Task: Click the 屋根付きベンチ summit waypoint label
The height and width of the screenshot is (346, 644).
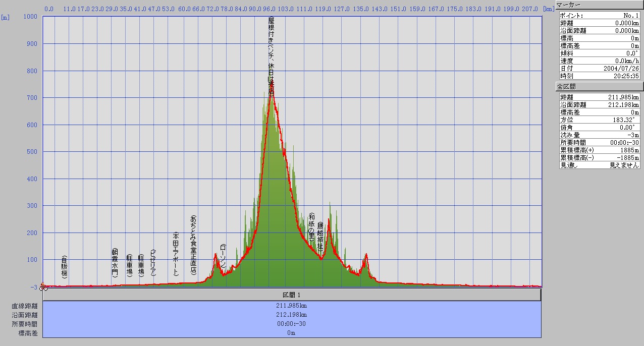Action: coord(272,56)
